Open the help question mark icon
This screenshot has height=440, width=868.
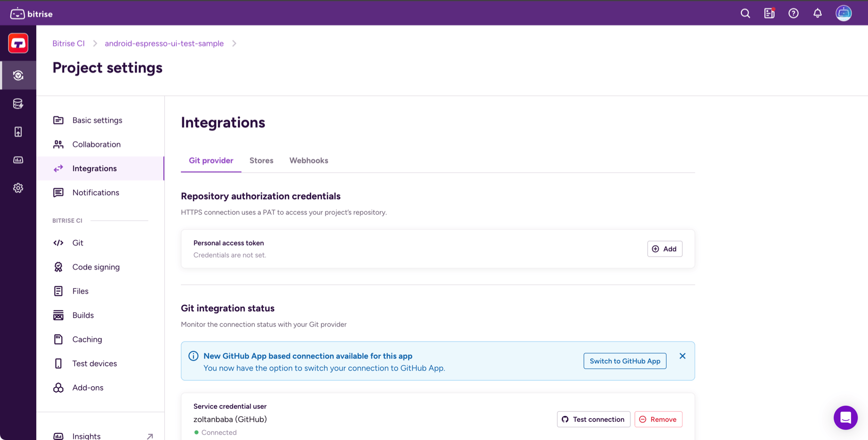click(x=793, y=14)
